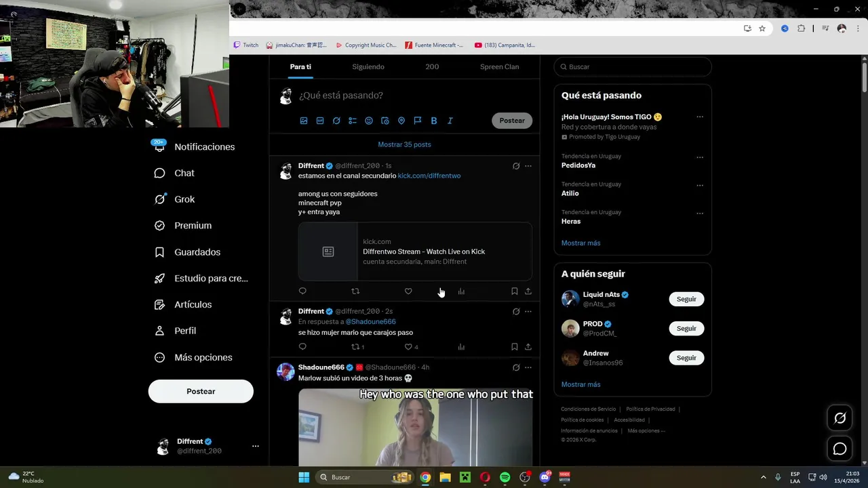This screenshot has height=488, width=868.
Task: Play the Marlow video in Shadoune666 post
Action: (415, 427)
